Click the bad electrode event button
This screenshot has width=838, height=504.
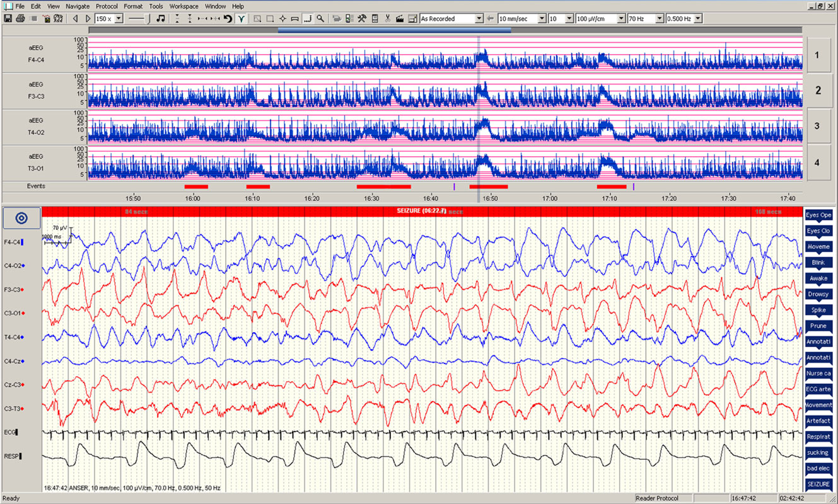pyautogui.click(x=818, y=468)
